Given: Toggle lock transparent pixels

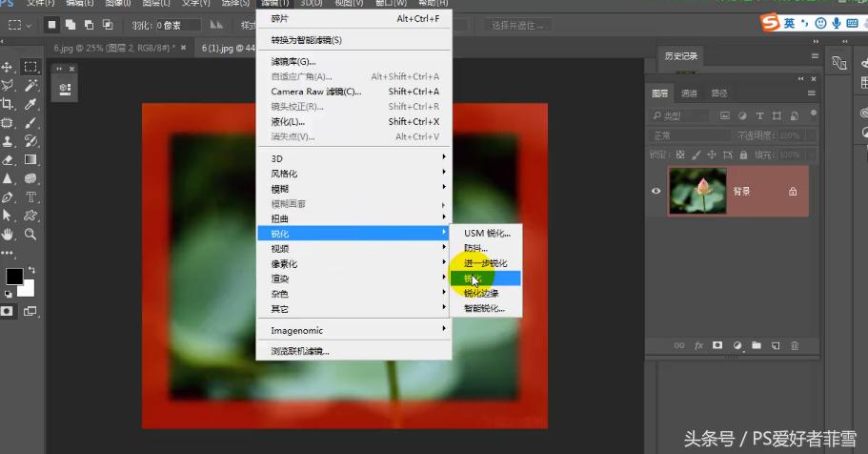Looking at the screenshot, I should click(680, 155).
